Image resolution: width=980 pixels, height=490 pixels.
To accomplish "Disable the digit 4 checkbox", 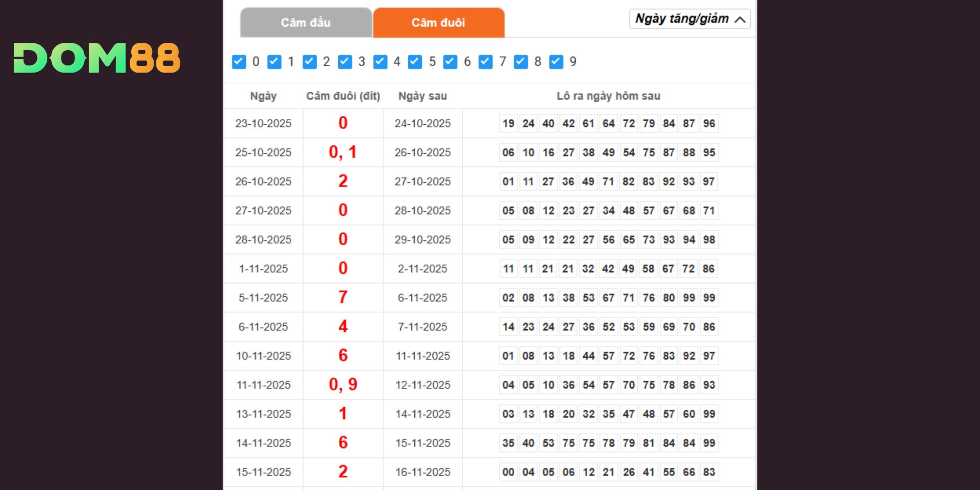I will pyautogui.click(x=380, y=62).
